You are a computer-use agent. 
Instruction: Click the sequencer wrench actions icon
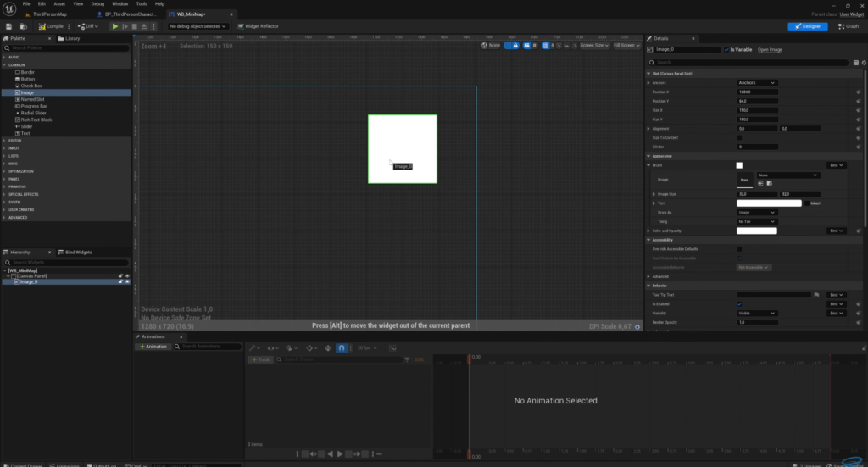(253, 348)
